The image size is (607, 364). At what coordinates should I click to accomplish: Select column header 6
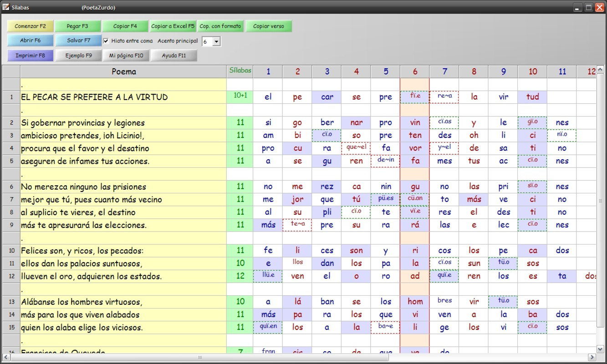(x=415, y=71)
